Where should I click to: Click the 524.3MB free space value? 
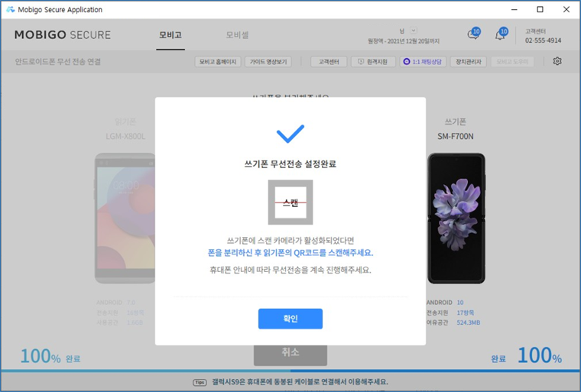(x=469, y=322)
